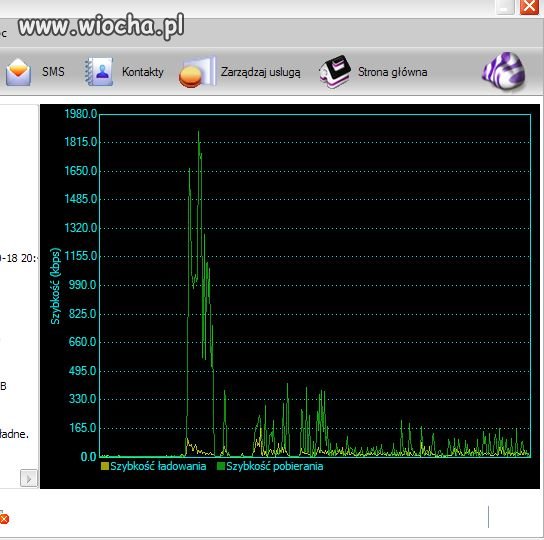Image resolution: width=544 pixels, height=540 pixels.
Task: Open the Kontakty address book icon
Action: [99, 72]
